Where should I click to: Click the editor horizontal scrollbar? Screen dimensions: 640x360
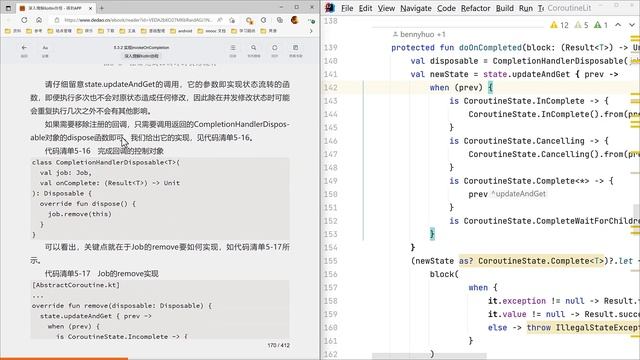429,356
